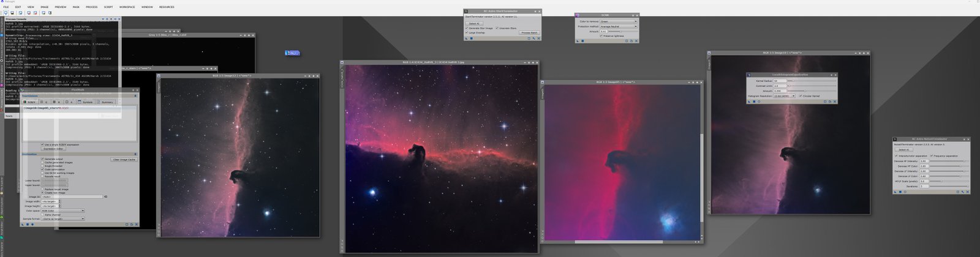The height and width of the screenshot is (257, 980).
Task: Click the Apply square icon in SCNR
Action: pyautogui.click(x=582, y=41)
